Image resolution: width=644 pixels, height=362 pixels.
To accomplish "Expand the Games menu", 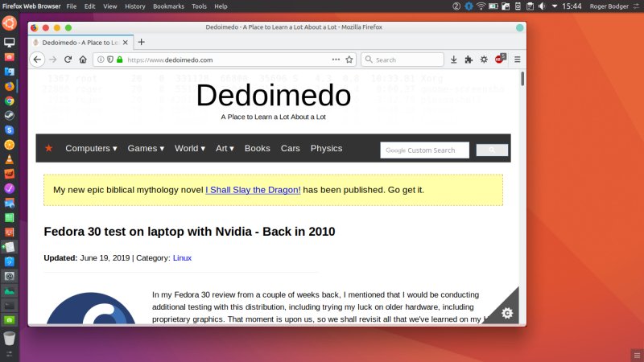I will point(146,148).
